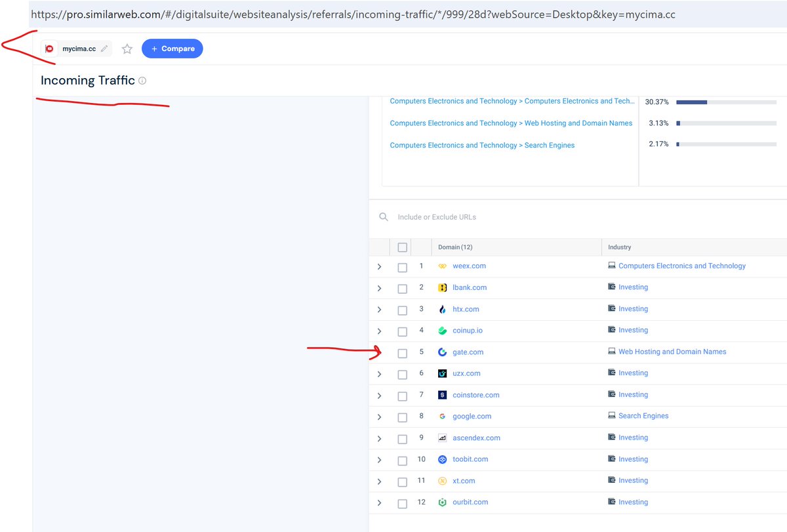Expand the coinstore.com row

click(379, 396)
